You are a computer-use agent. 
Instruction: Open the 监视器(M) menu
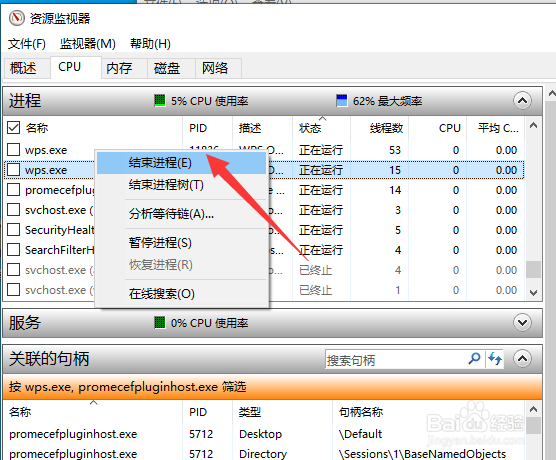[88, 44]
